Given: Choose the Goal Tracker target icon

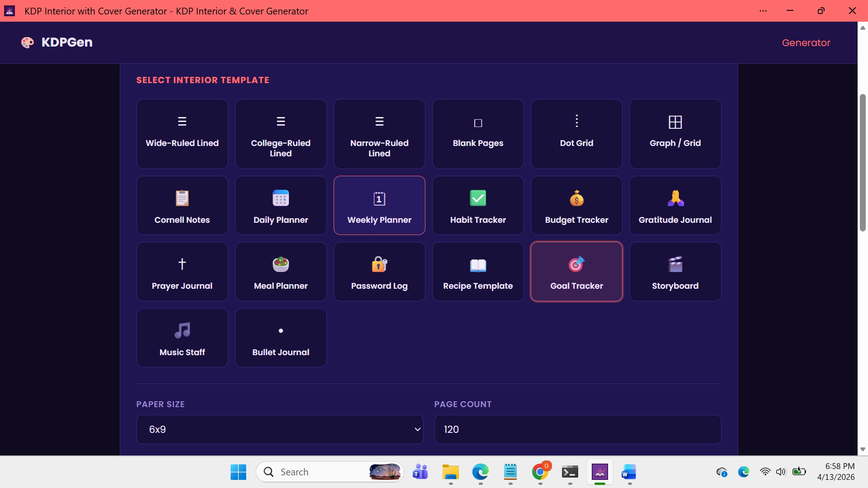Looking at the screenshot, I should (x=576, y=264).
